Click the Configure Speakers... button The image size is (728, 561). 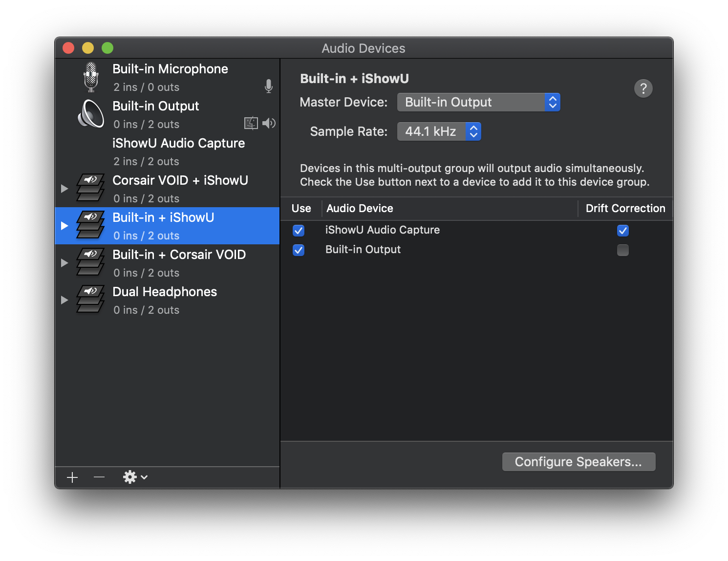(x=578, y=462)
